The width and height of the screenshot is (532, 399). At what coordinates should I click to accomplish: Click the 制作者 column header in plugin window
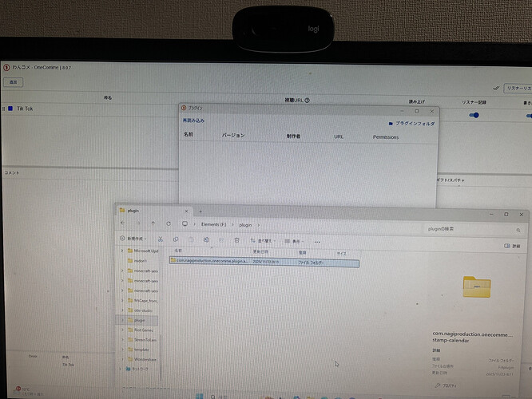293,136
